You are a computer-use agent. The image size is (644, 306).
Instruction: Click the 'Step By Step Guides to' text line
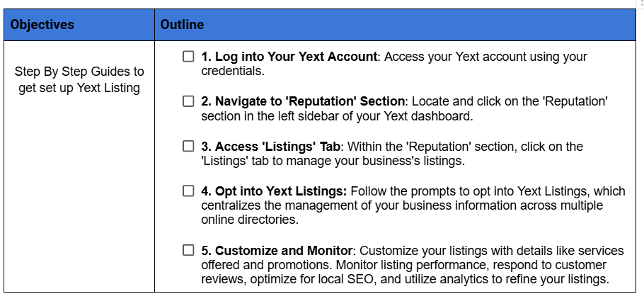coord(79,72)
